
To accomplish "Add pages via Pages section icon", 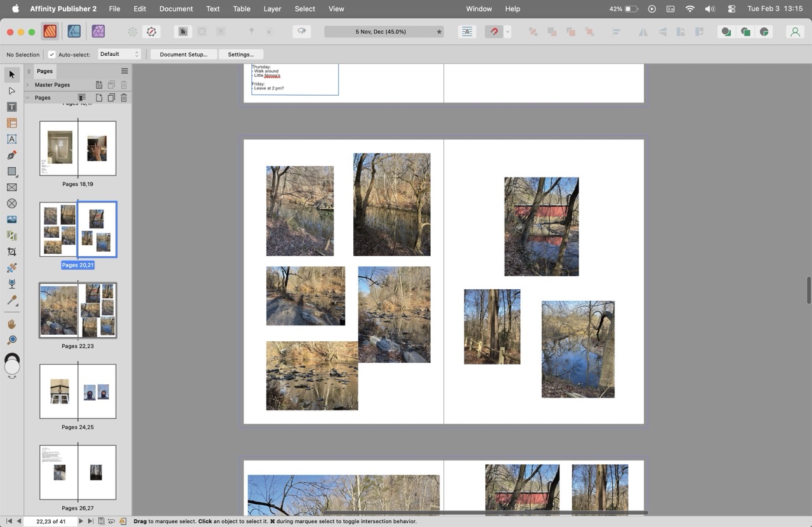I will [99, 98].
